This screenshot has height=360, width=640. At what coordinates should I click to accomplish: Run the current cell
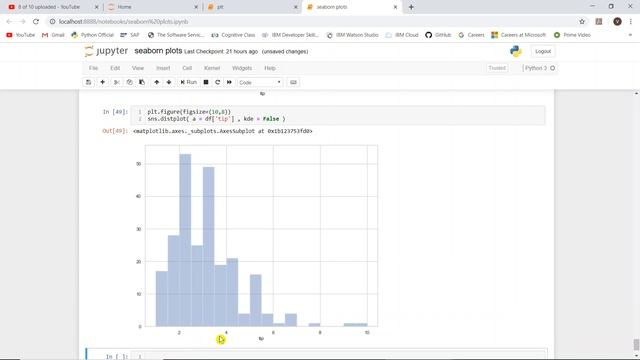click(189, 82)
